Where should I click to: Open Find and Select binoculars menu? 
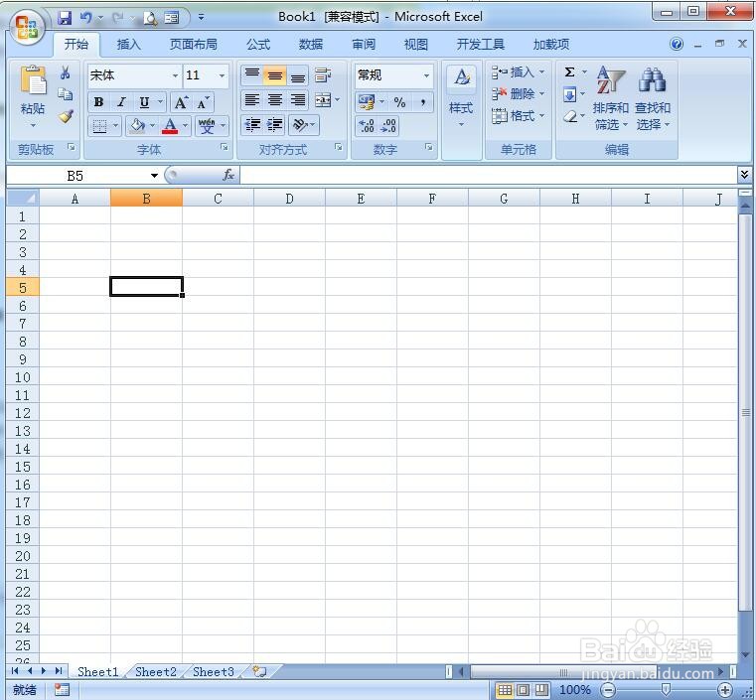click(653, 98)
